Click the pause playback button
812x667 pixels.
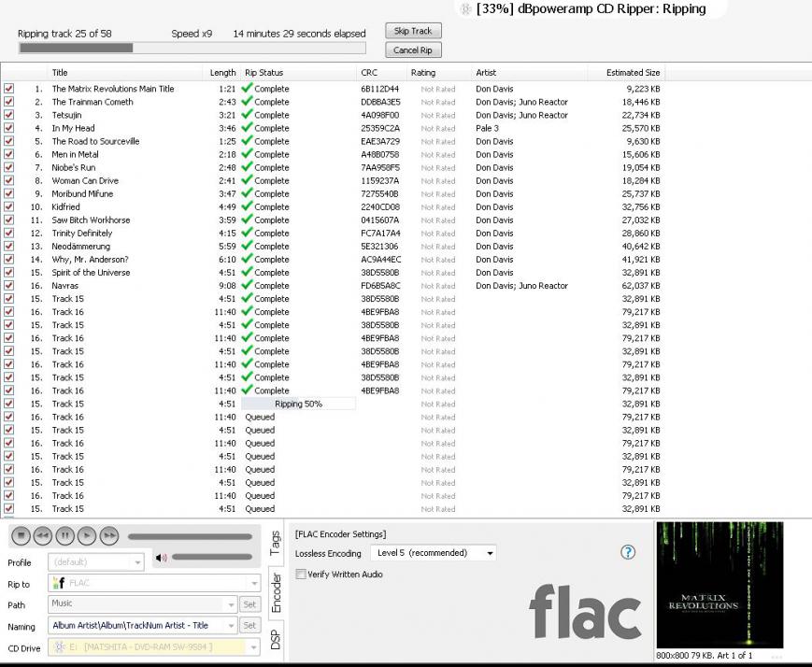pos(64,535)
